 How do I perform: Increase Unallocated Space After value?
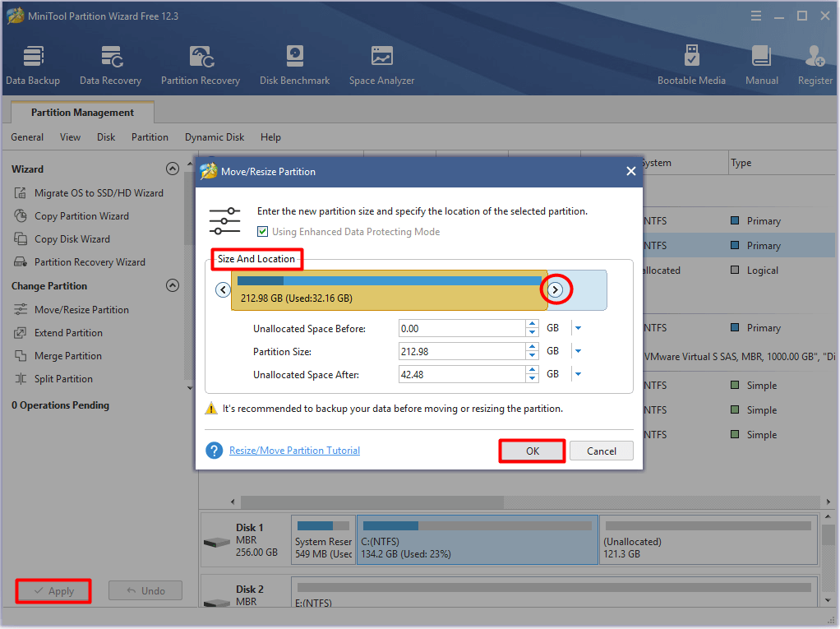pos(532,370)
